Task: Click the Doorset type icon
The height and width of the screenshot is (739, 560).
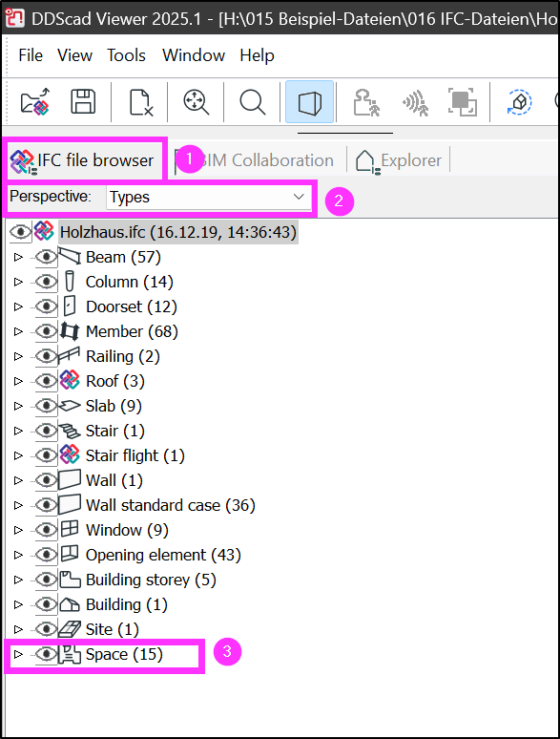Action: tap(70, 306)
